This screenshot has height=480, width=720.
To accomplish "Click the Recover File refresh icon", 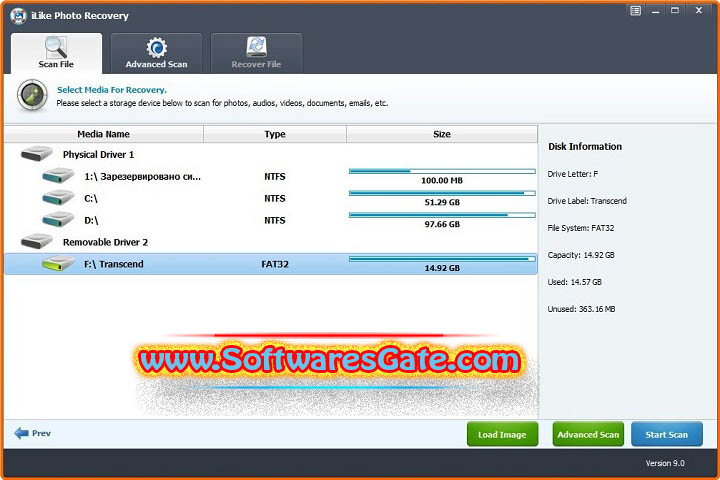I will pyautogui.click(x=256, y=47).
